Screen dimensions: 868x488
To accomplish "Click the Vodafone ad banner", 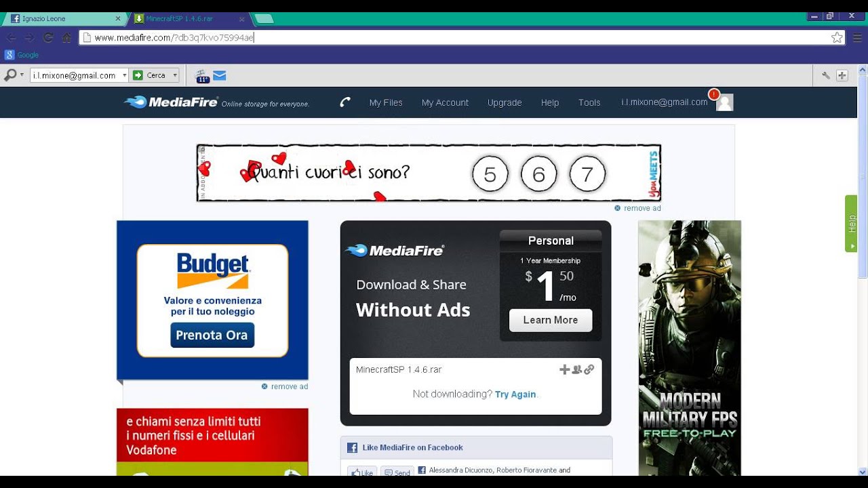I will click(212, 442).
